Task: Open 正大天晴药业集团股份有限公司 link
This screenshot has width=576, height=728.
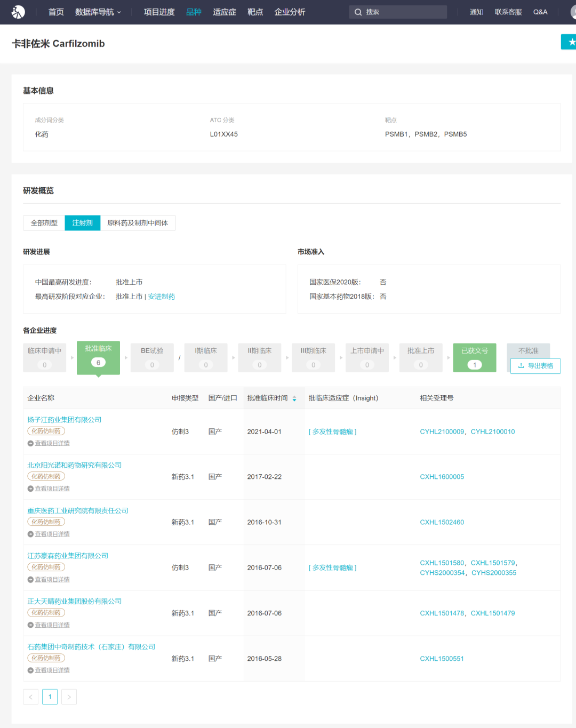Action: click(75, 601)
